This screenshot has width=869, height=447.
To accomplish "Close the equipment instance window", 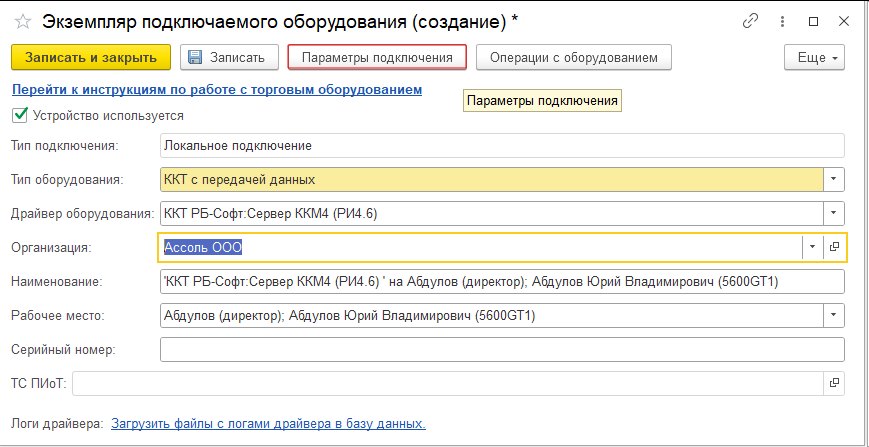I will [x=844, y=22].
